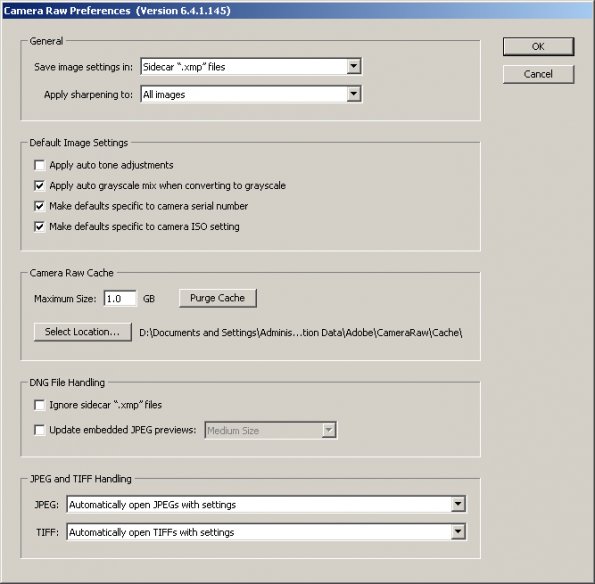This screenshot has height=584, width=595.
Task: Click the 'Camera Raw Cache' group title
Action: (71, 273)
